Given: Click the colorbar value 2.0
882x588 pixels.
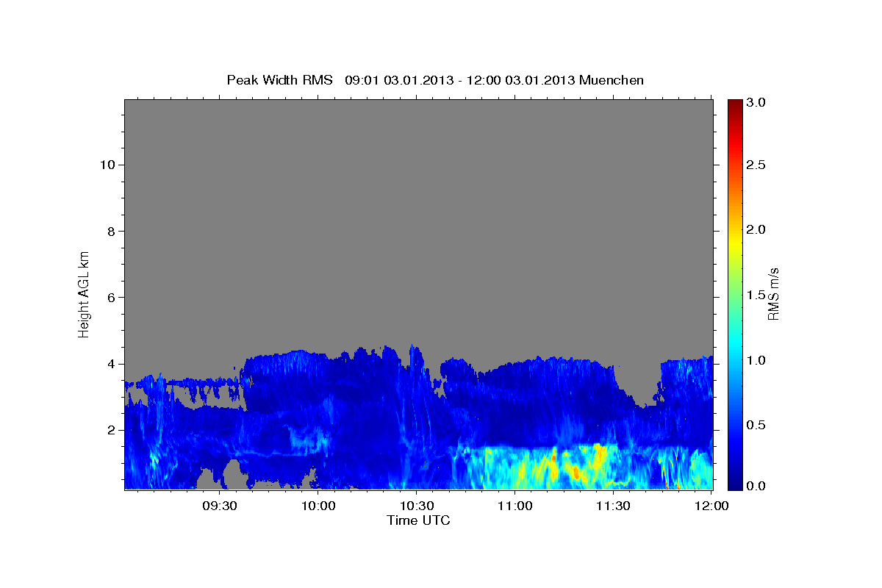Looking at the screenshot, I should click(x=757, y=229).
